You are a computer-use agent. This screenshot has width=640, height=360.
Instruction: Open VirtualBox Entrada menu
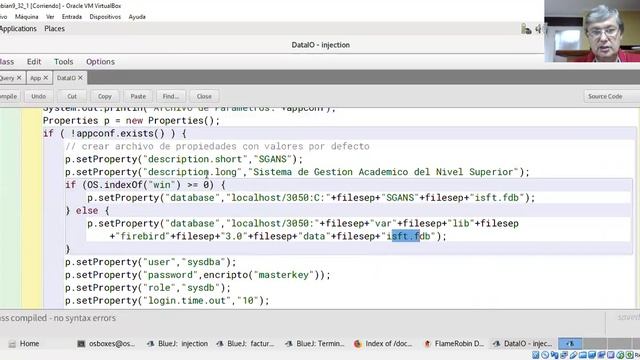(72, 17)
